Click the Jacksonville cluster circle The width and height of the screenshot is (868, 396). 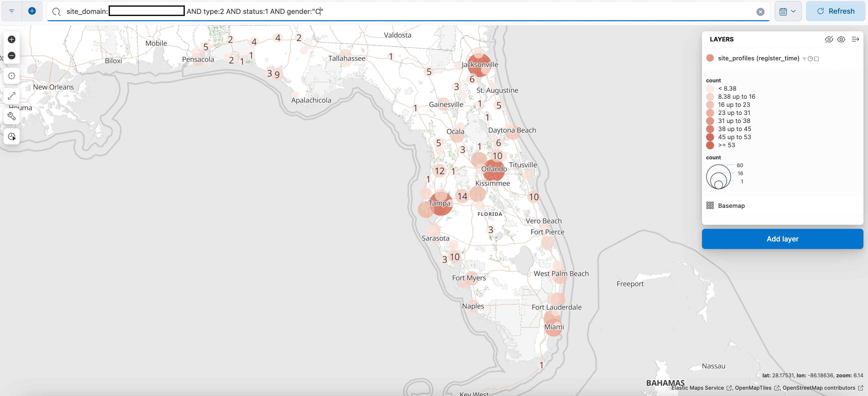[479, 65]
